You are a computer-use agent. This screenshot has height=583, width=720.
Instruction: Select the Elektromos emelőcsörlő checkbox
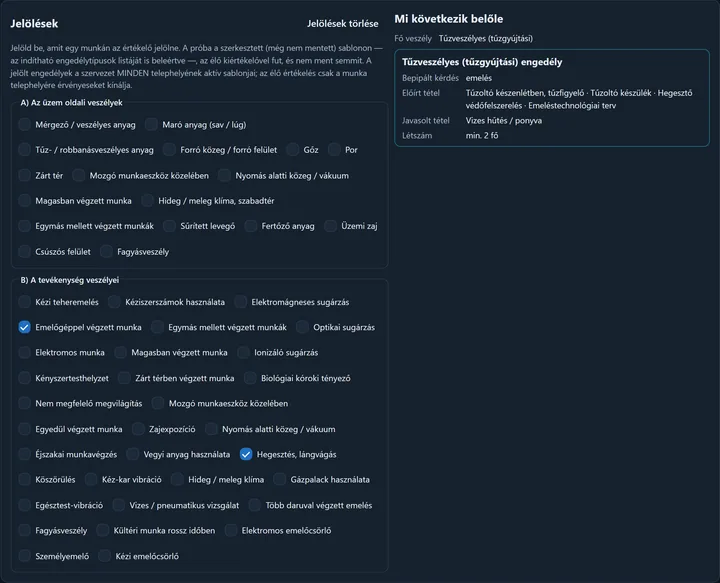point(231,531)
